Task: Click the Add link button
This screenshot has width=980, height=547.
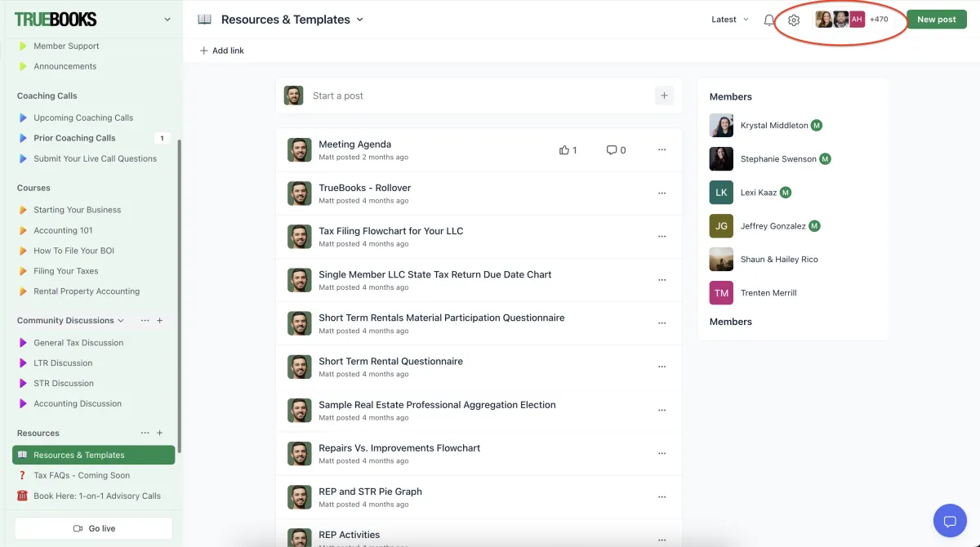Action: coord(222,51)
